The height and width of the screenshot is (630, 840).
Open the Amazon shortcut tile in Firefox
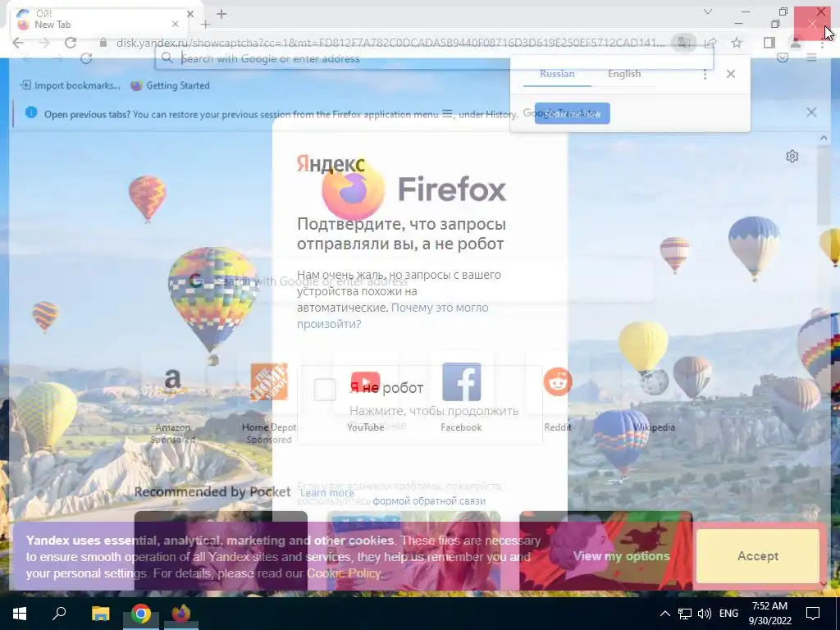tap(172, 399)
